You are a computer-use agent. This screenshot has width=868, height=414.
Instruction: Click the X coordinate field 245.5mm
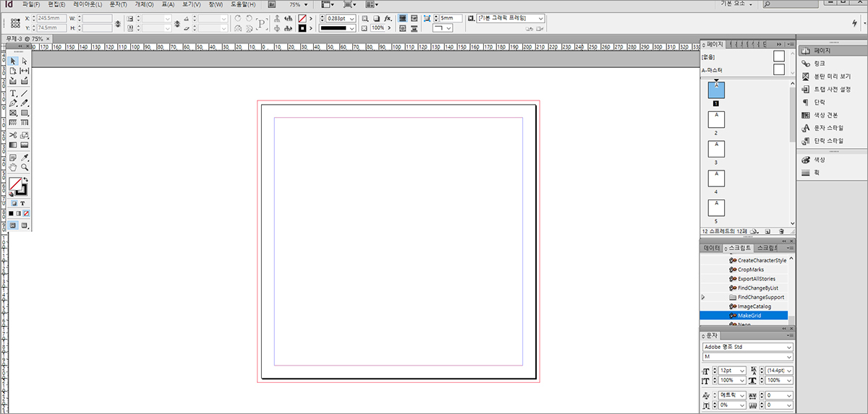[x=51, y=18]
